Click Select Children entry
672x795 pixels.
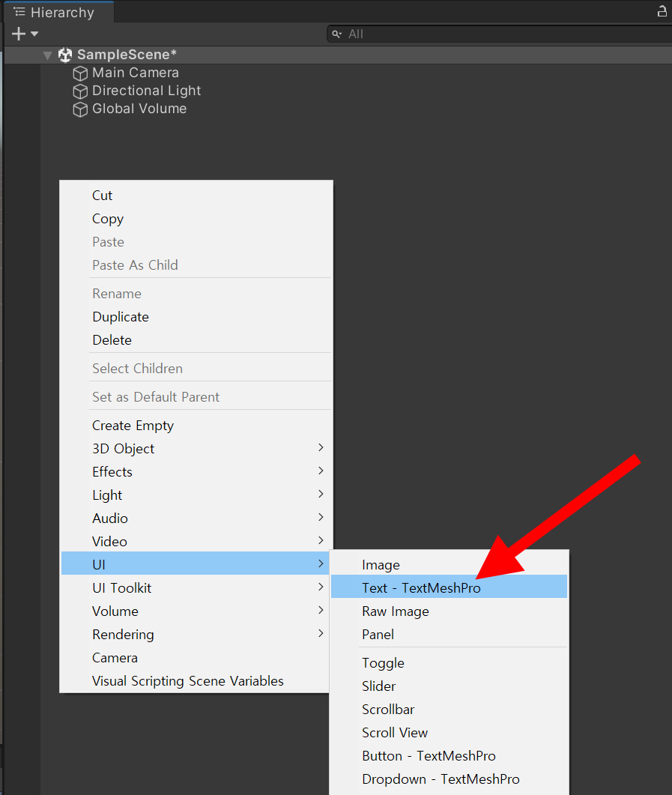point(196,369)
